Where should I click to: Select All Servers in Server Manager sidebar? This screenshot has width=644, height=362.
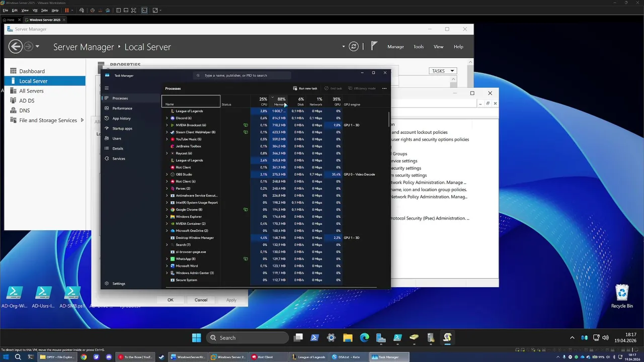pos(45,91)
